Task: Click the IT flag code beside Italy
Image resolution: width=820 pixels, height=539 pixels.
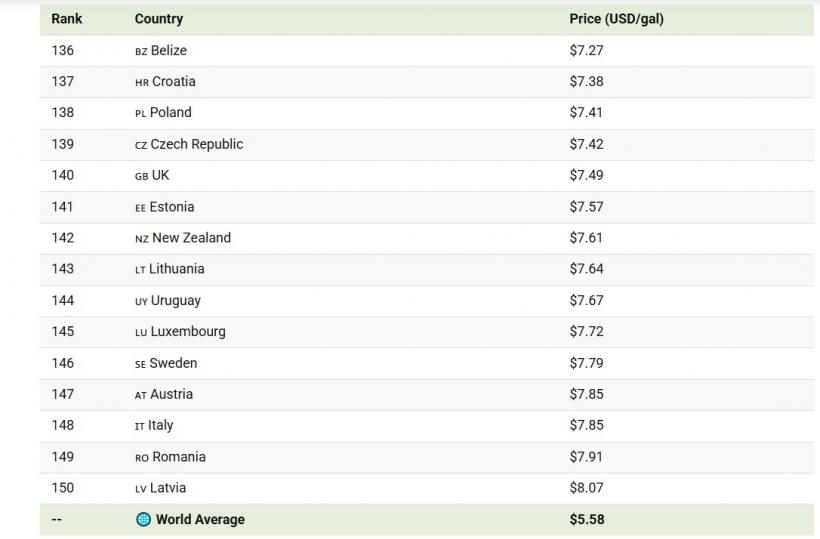Action: click(140, 426)
